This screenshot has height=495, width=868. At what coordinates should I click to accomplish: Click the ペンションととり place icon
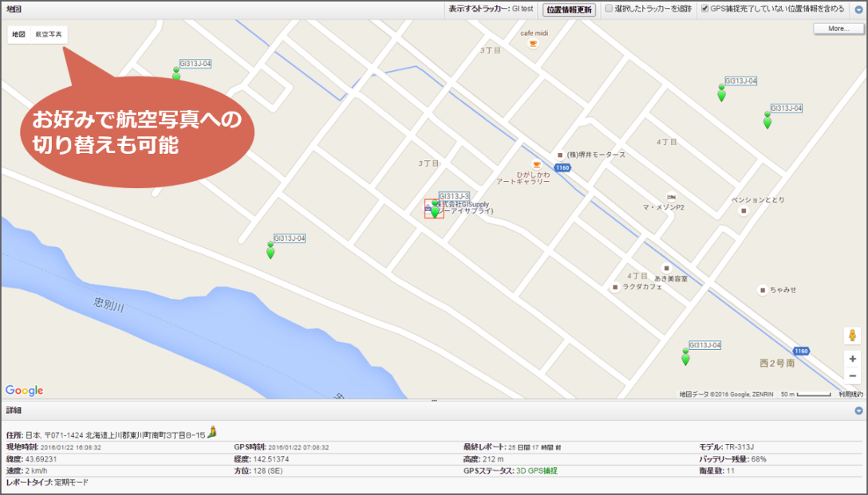pos(744,210)
